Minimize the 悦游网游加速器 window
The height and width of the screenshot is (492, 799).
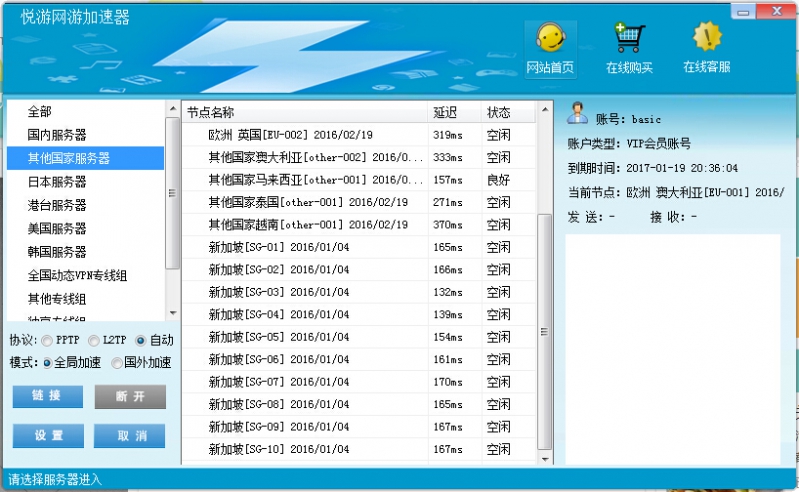tap(743, 11)
